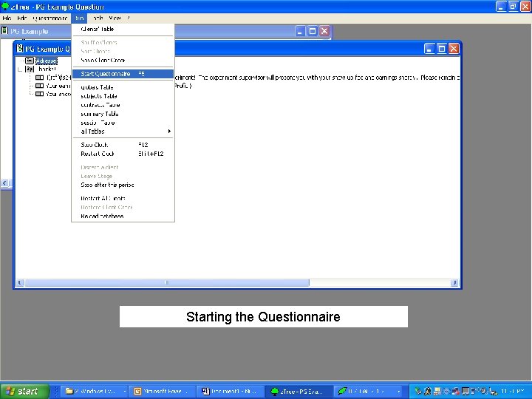Viewport: 532px width, 399px height.
Task: Click the questionnaire scrollbar left arrow
Action: [x=20, y=282]
